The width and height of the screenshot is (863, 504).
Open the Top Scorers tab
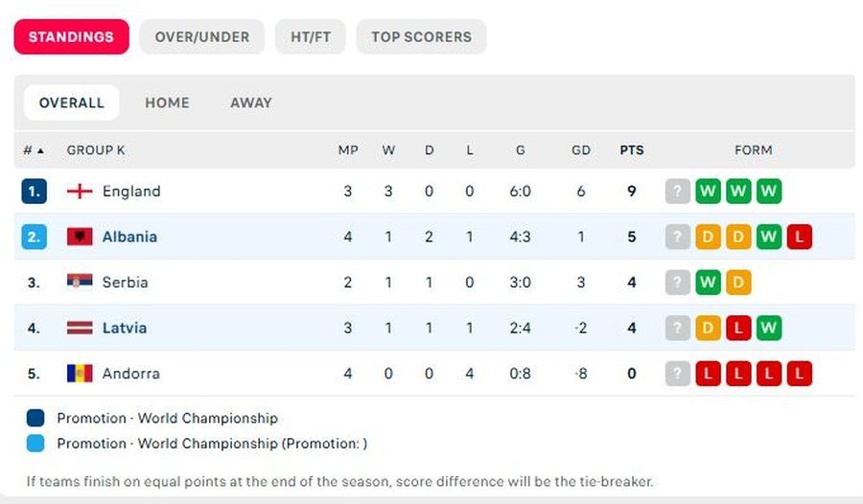point(421,36)
